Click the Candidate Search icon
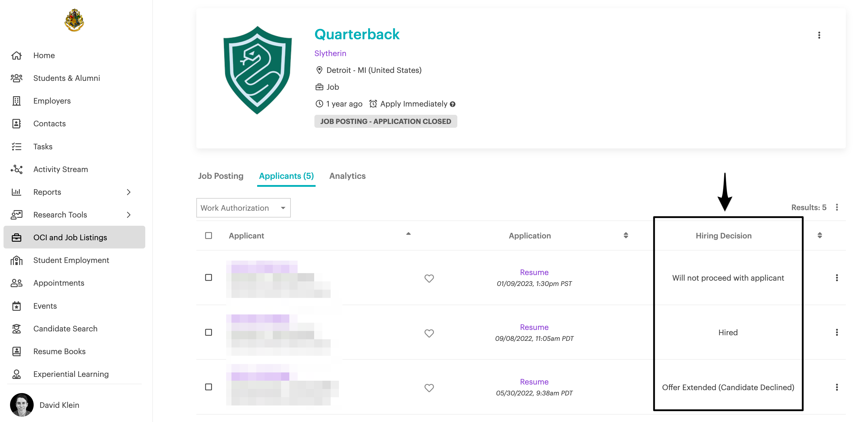The image size is (868, 422). click(16, 329)
